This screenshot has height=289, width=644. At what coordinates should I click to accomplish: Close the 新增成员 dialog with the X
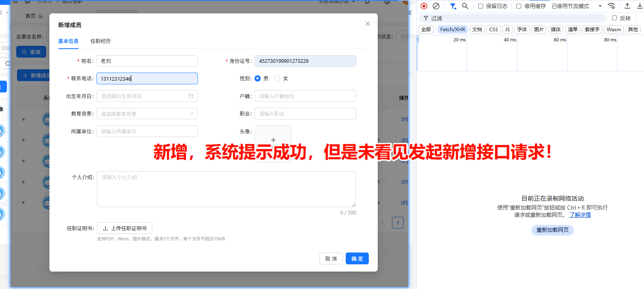[368, 24]
